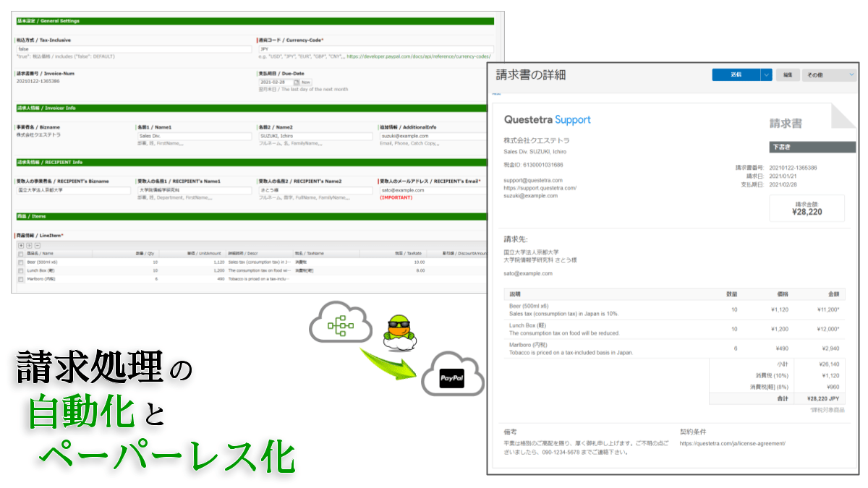Viewport: 868px width, 488px height.
Task: Click the 10.00 tax rate cell
Action: tap(420, 262)
